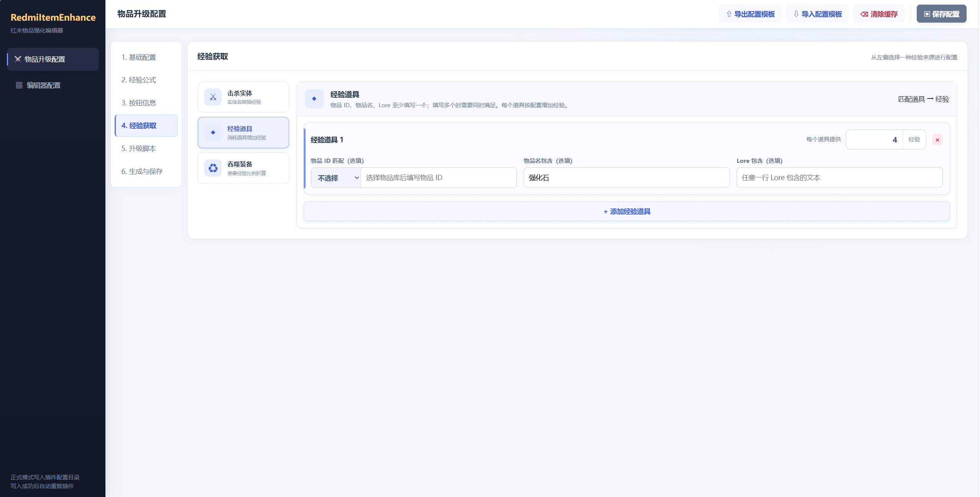Click 添加经验道具 to add an item
Image resolution: width=980 pixels, height=497 pixels.
click(x=626, y=212)
